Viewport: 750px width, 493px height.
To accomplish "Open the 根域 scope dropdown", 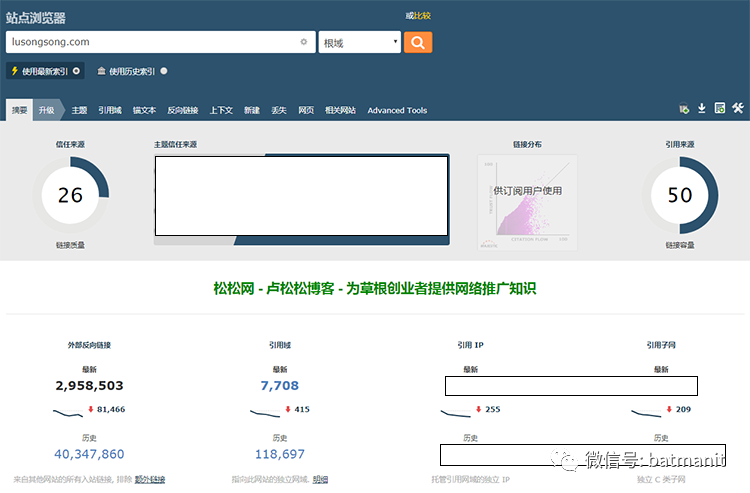I will point(360,42).
